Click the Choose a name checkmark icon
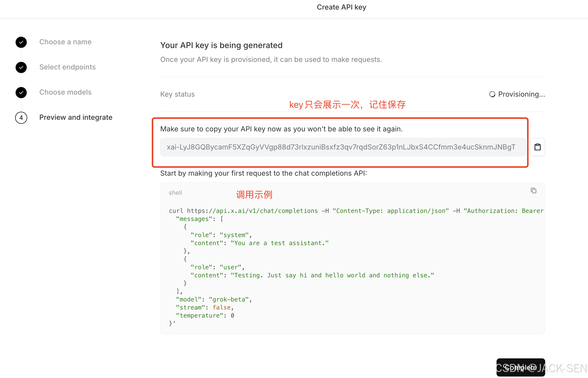This screenshot has width=588, height=378. [x=21, y=42]
